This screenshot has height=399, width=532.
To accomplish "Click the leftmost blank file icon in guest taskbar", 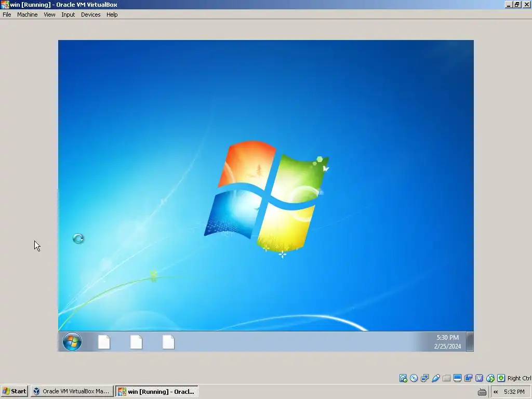I will click(104, 342).
